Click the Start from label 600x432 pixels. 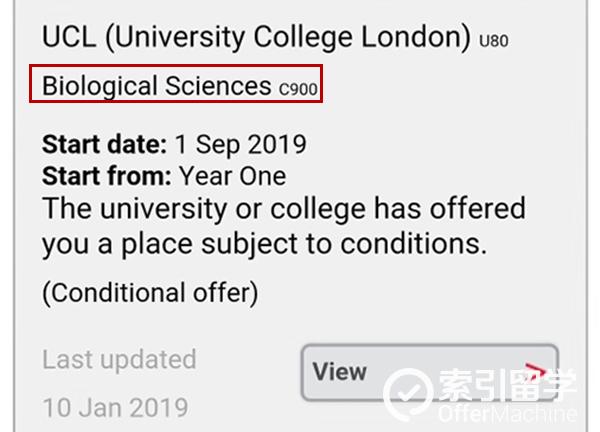107,176
